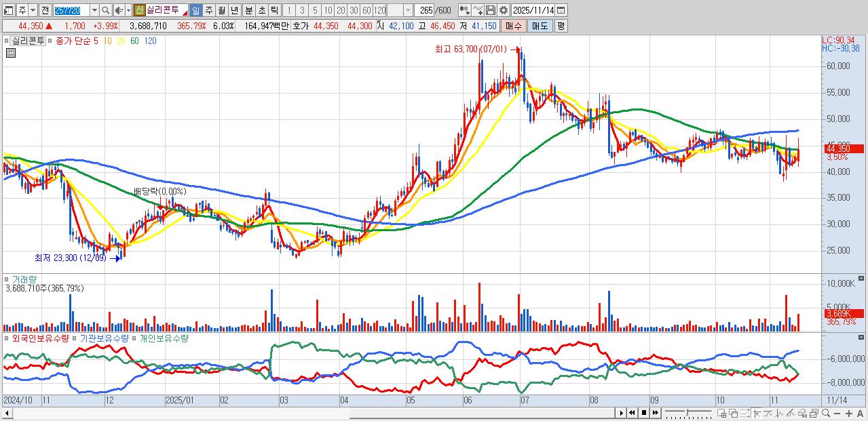Click the letter A text tool icon
This screenshot has height=421, width=868.
pyautogui.click(x=861, y=414)
